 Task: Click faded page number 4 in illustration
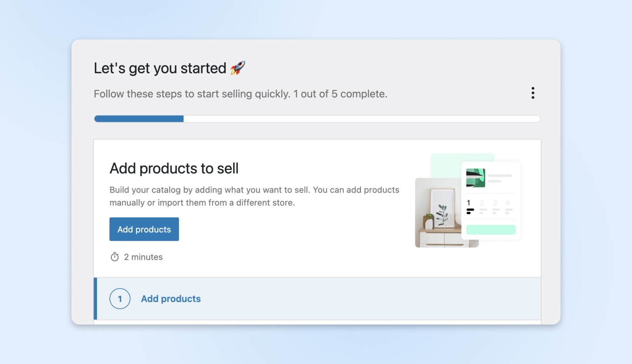508,203
